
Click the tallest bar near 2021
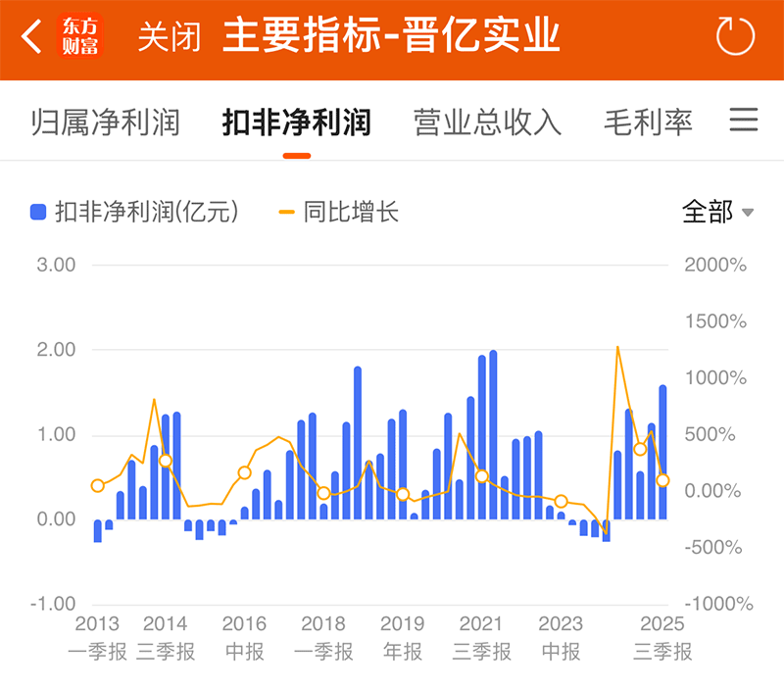492,431
